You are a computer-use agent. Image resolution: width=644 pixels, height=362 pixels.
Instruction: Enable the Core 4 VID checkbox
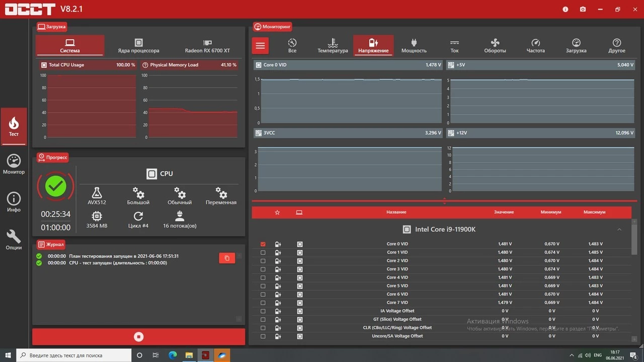263,278
